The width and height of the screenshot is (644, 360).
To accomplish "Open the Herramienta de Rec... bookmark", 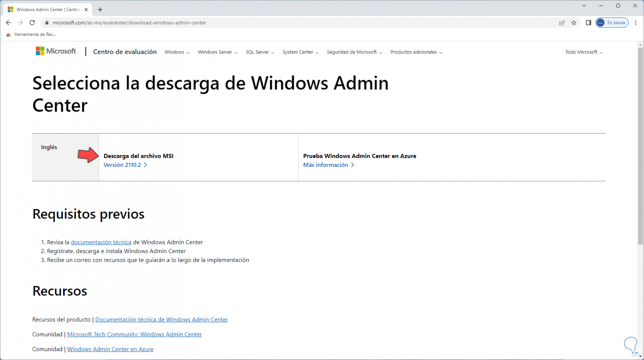I will [31, 34].
